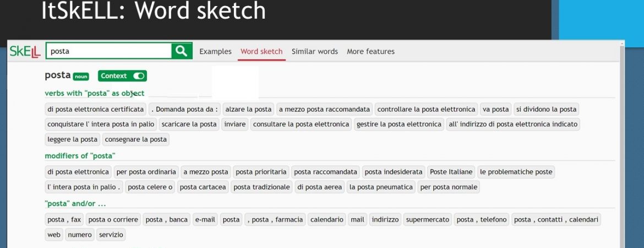Image resolution: width=644 pixels, height=248 pixels.
Task: Select the 'alzare la posta' collocation
Action: tap(248, 109)
